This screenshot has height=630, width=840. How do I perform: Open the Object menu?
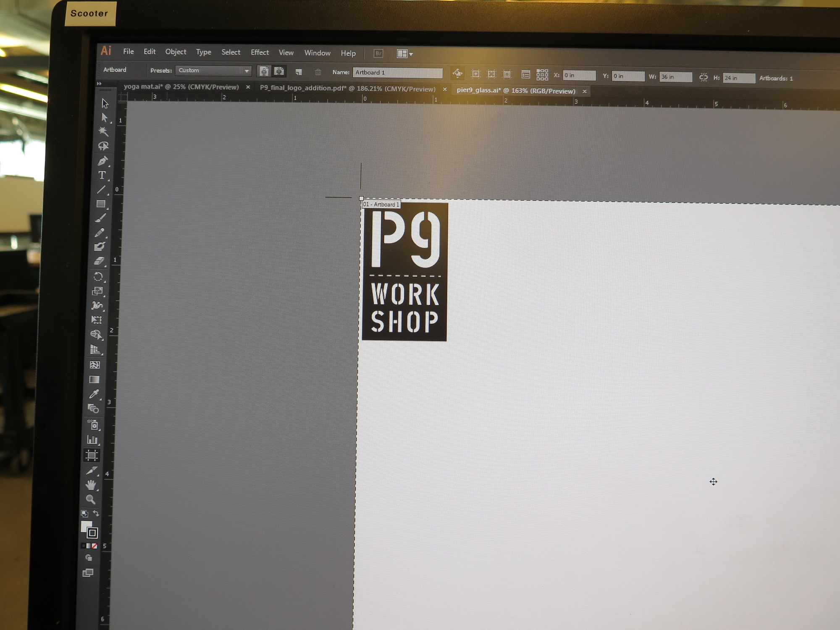pos(176,52)
